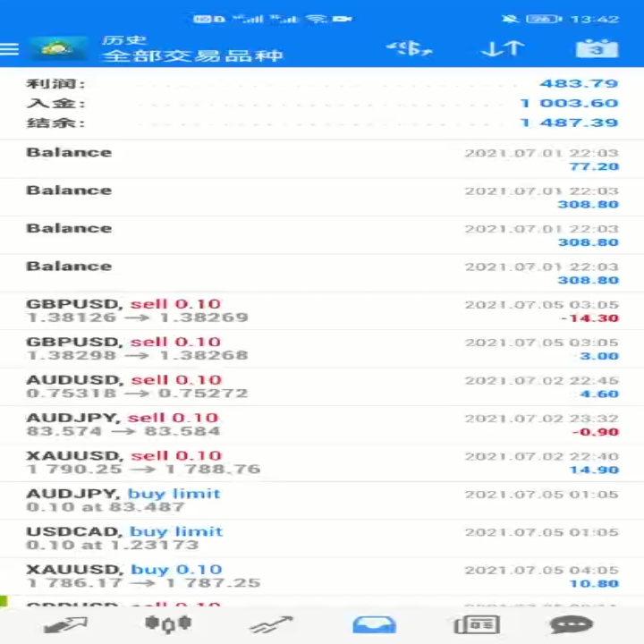The width and height of the screenshot is (644, 644).
Task: Open the hamburger side menu
Action: (9, 49)
